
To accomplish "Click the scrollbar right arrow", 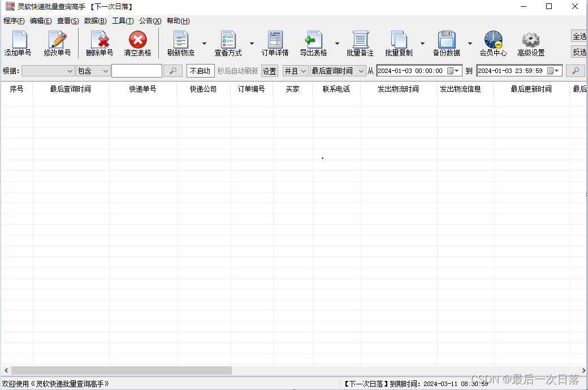I will [x=583, y=371].
